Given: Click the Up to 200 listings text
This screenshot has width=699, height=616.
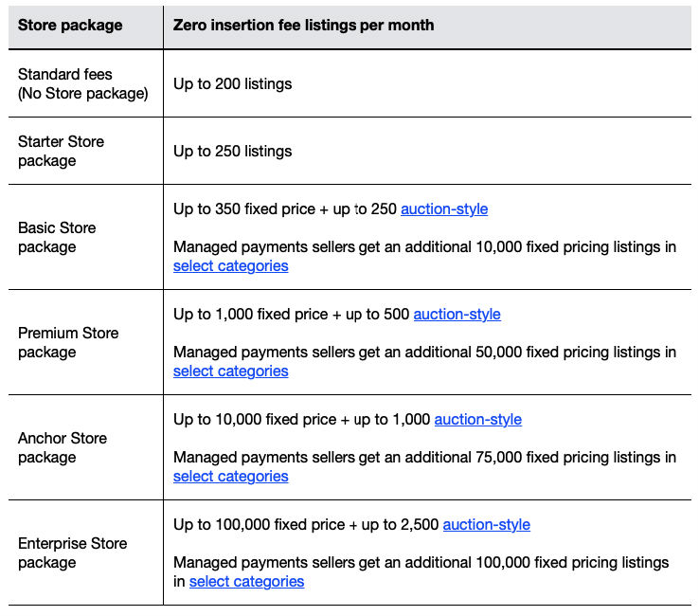Looking at the screenshot, I should click(232, 84).
